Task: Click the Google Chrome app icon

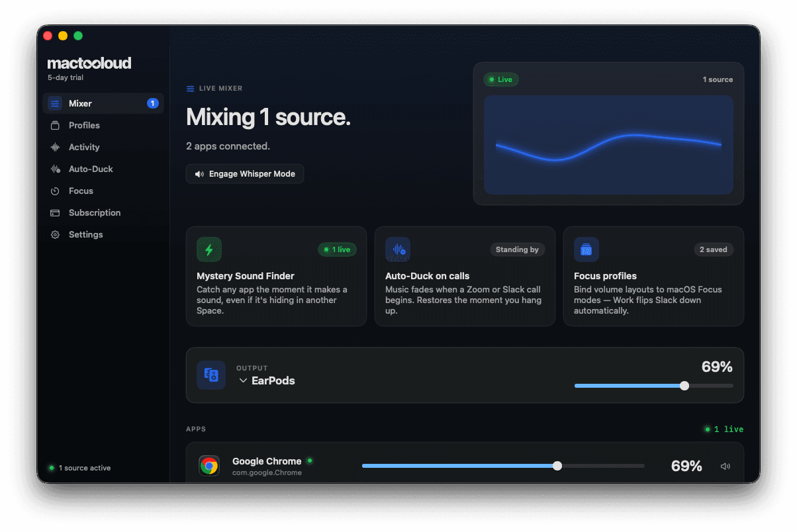Action: tap(209, 466)
